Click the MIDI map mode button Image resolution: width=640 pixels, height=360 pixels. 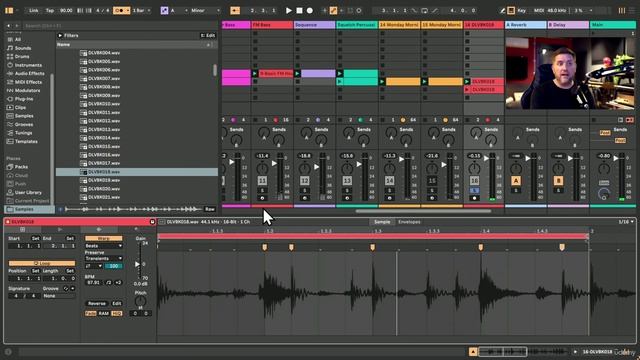(539, 10)
